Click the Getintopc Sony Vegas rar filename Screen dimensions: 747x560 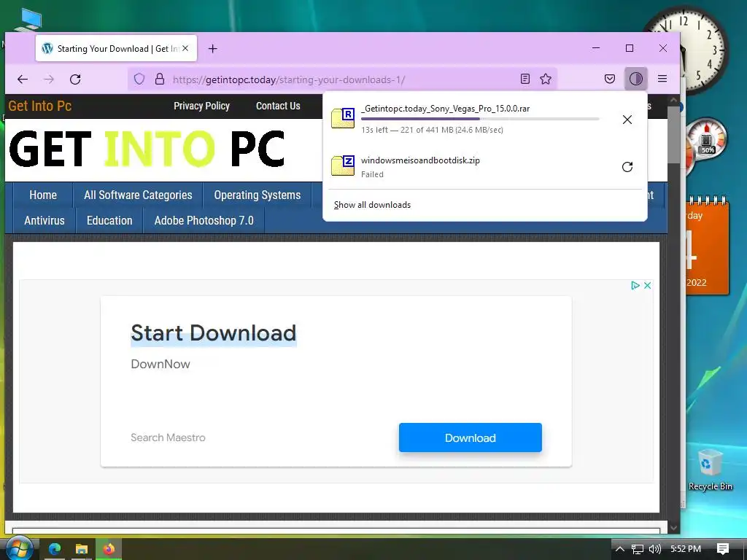click(x=446, y=109)
